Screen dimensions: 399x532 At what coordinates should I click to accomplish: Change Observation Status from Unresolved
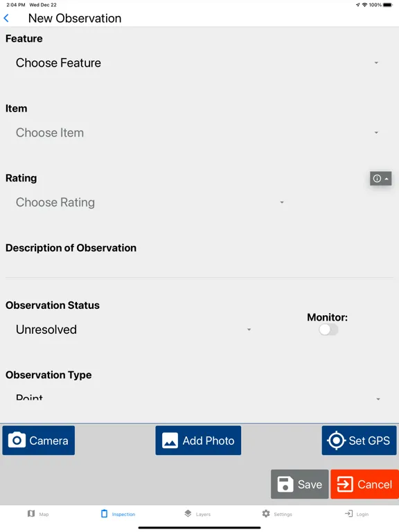click(133, 330)
